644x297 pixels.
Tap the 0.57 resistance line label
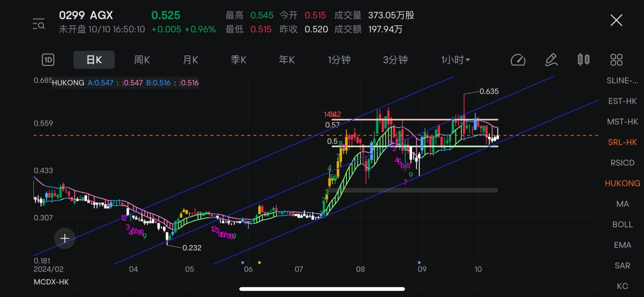(332, 125)
